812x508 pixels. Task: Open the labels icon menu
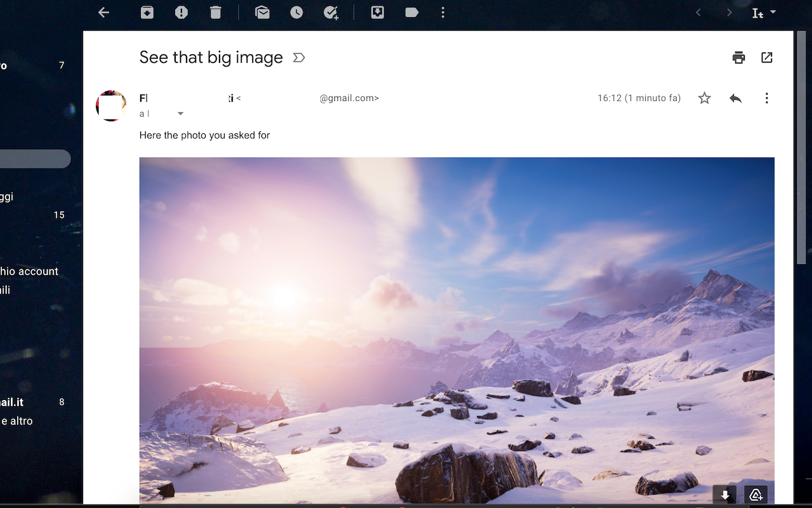pyautogui.click(x=412, y=13)
